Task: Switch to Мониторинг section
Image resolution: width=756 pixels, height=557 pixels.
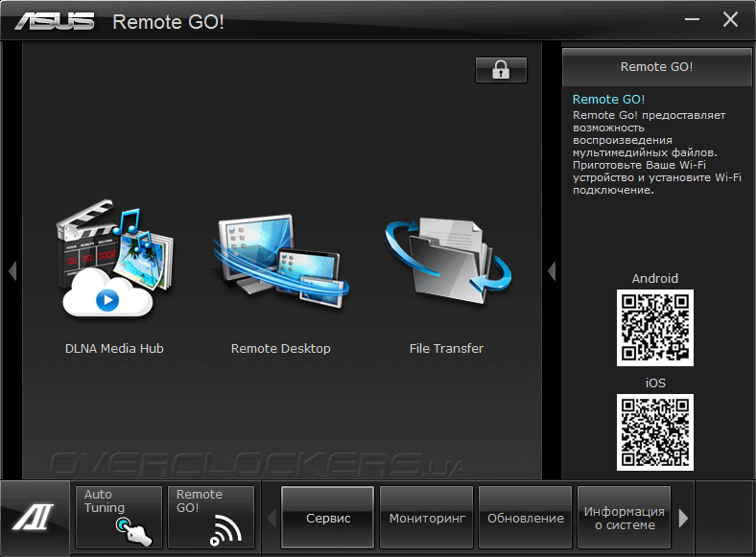Action: click(x=427, y=518)
